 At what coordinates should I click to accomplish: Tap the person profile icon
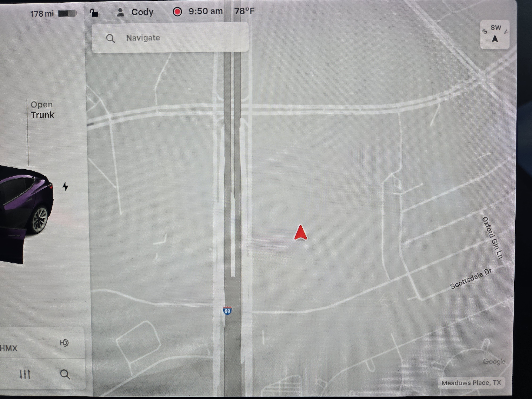click(x=120, y=12)
